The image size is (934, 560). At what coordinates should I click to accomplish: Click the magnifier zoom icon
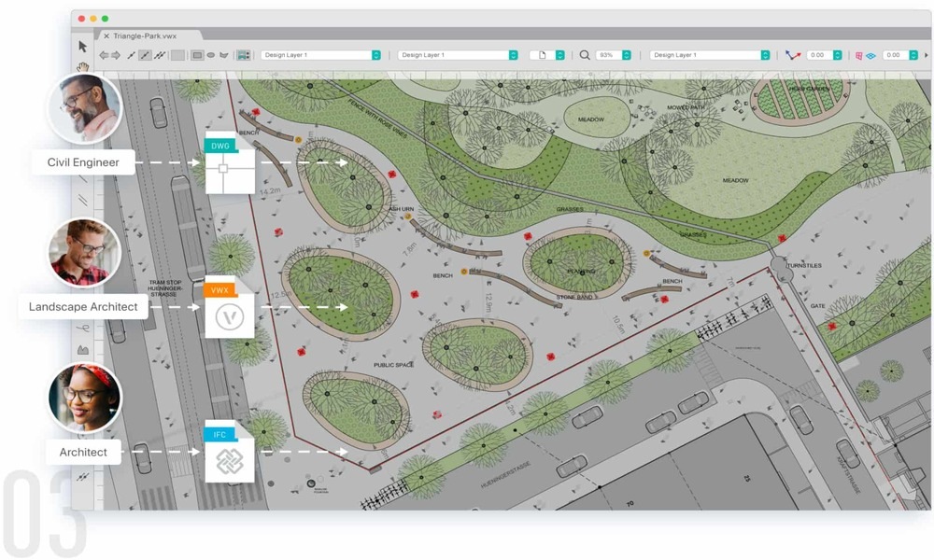[585, 55]
